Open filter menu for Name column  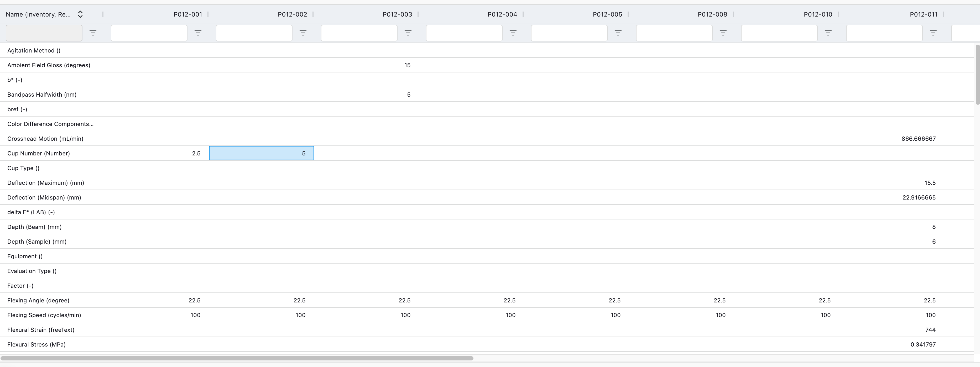tap(93, 33)
